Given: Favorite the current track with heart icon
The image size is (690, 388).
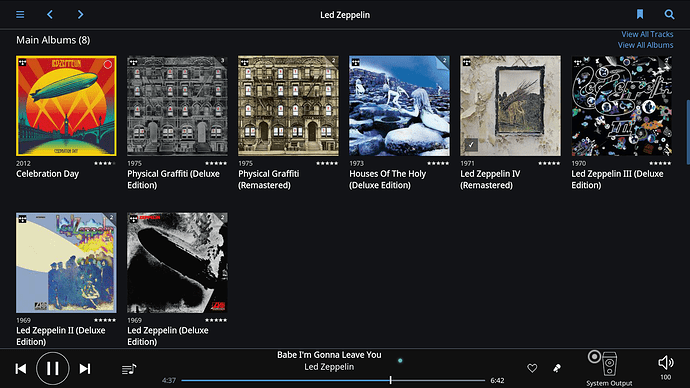Looking at the screenshot, I should (532, 368).
